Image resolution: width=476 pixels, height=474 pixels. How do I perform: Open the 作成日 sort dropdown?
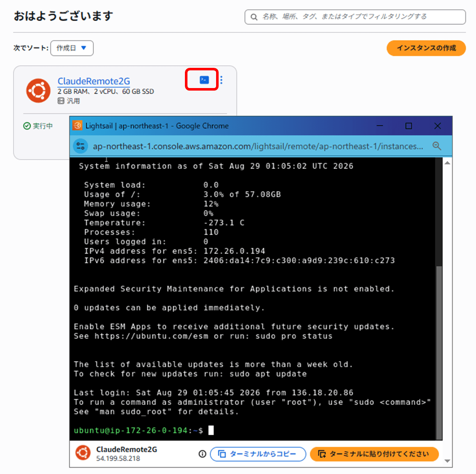[x=72, y=48]
